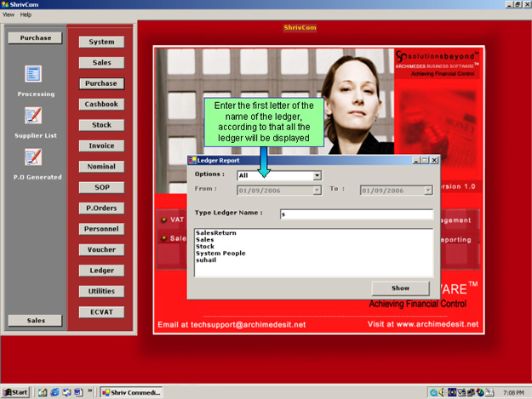Click the taskbar clock showing 7:08 PM
This screenshot has height=399, width=532.
tap(513, 392)
